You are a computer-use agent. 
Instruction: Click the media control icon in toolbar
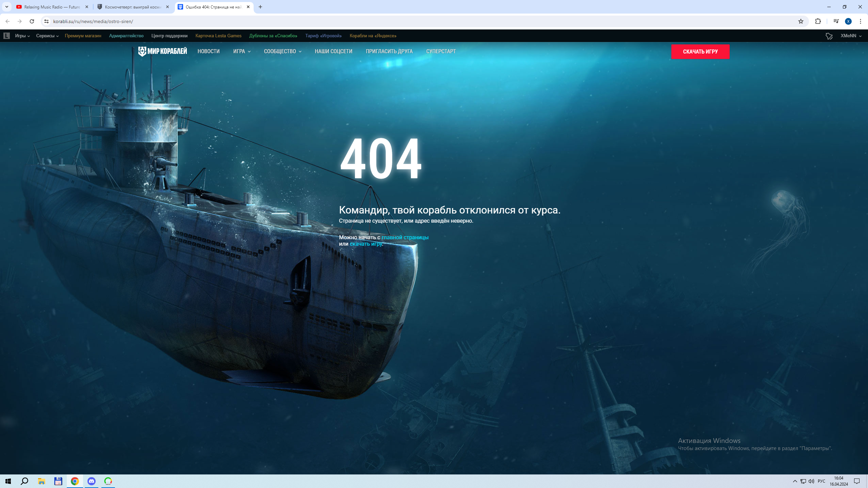836,21
